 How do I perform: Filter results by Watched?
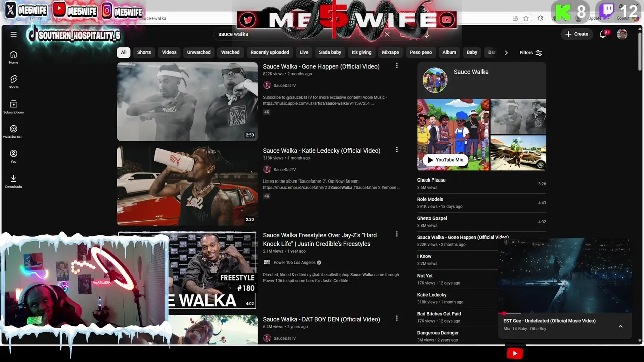coord(230,52)
